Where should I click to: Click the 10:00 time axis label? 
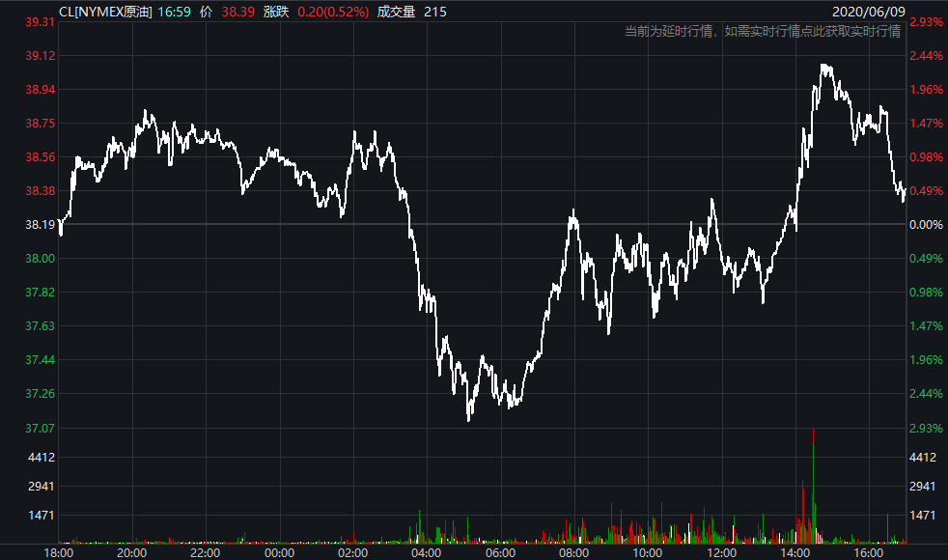[x=648, y=552]
